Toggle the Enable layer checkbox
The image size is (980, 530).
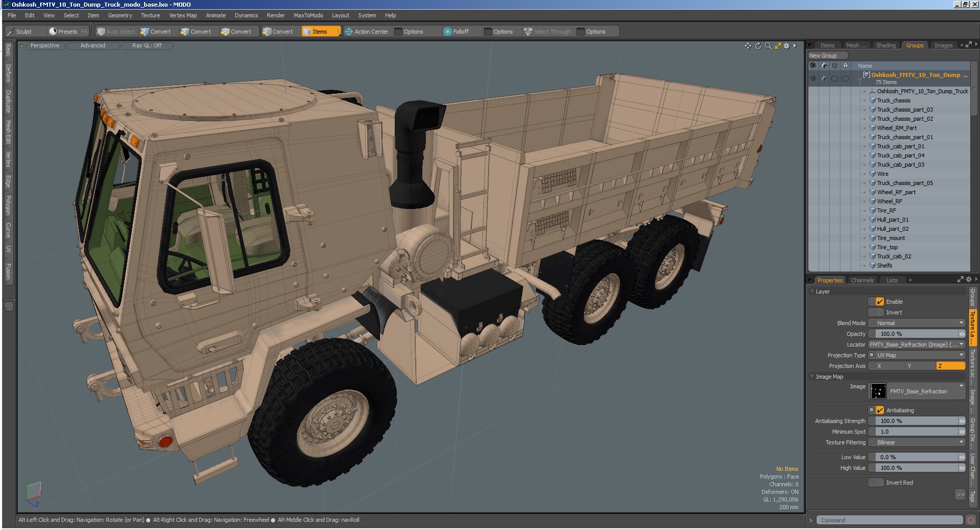tap(880, 302)
